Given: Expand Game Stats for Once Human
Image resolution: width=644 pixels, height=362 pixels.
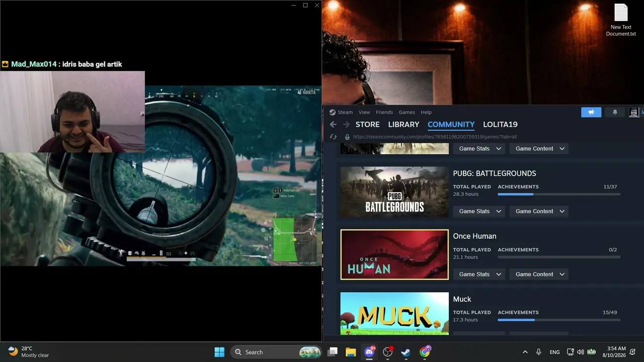Looking at the screenshot, I should (x=479, y=274).
